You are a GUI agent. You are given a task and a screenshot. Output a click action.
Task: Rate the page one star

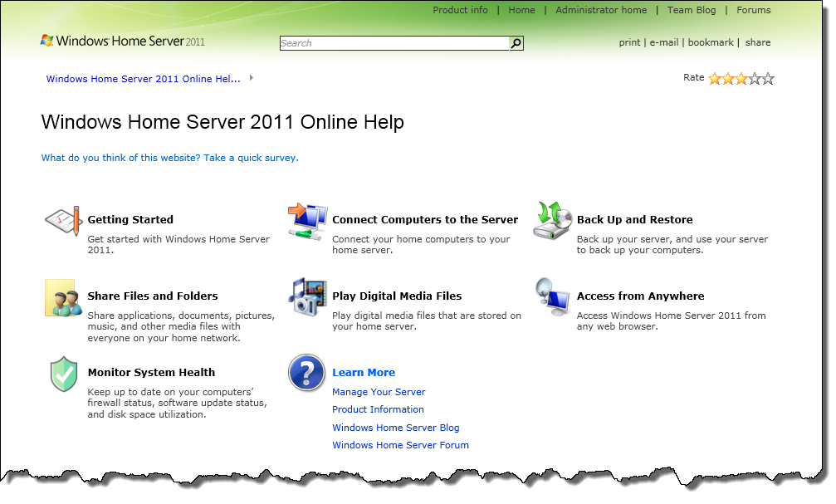[x=715, y=79]
